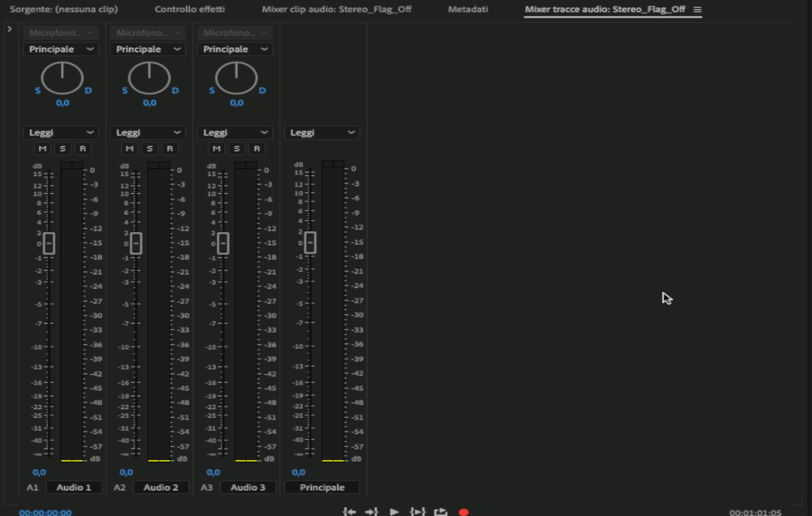Switch to Sorgente (nessuna clip) tab
The height and width of the screenshot is (516, 812).
point(63,9)
